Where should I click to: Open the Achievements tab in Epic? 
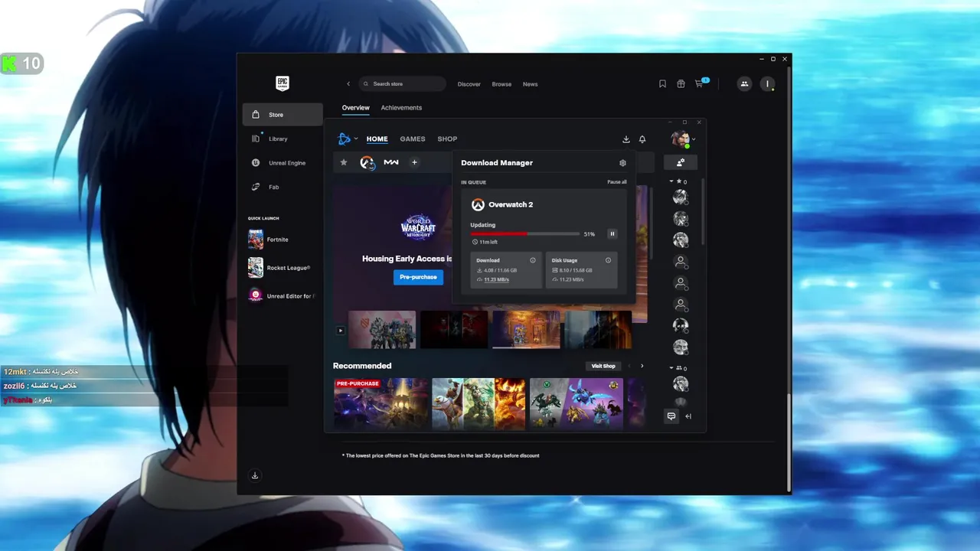pyautogui.click(x=401, y=108)
